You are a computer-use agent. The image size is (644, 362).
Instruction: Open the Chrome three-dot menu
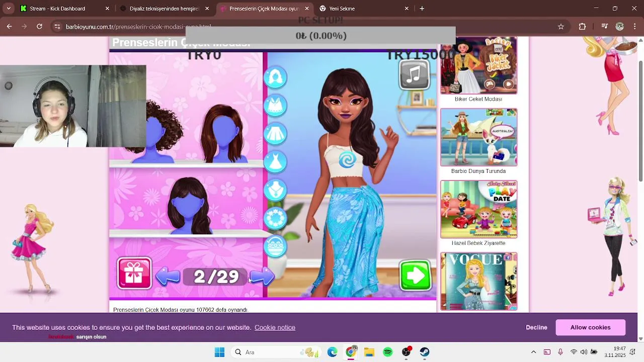(x=634, y=27)
